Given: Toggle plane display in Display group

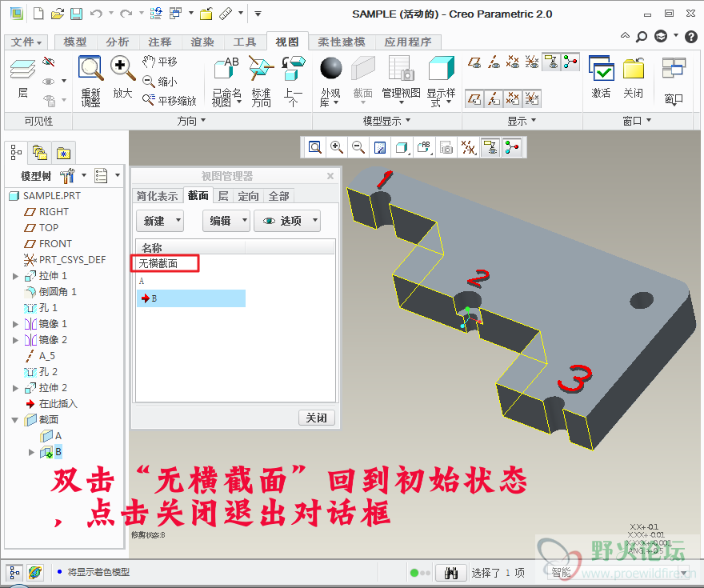Looking at the screenshot, I should point(474,62).
